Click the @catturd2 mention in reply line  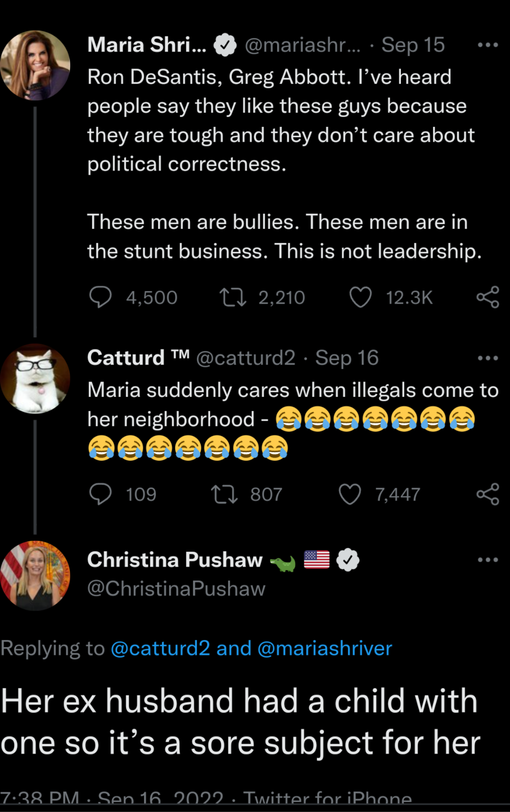160,648
